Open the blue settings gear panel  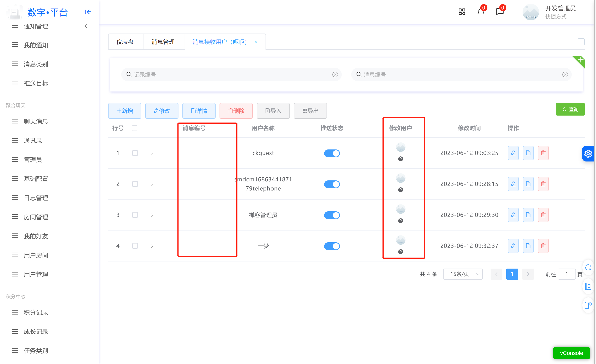click(x=588, y=153)
